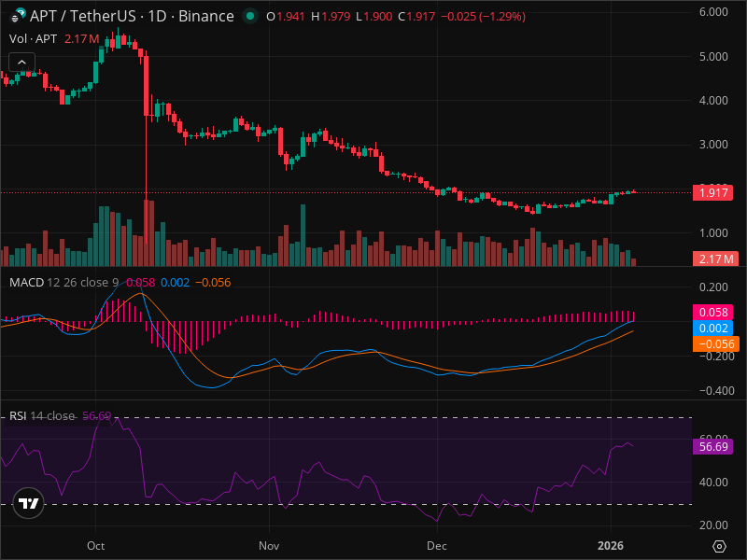Image resolution: width=747 pixels, height=560 pixels.
Task: Click the low price value L1.900
Action: 374,17
